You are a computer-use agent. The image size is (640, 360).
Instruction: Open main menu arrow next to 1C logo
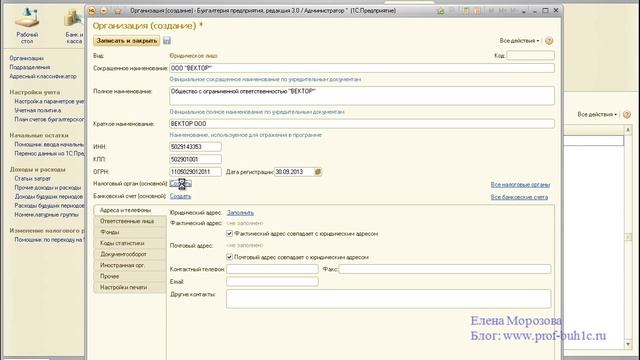(104, 11)
